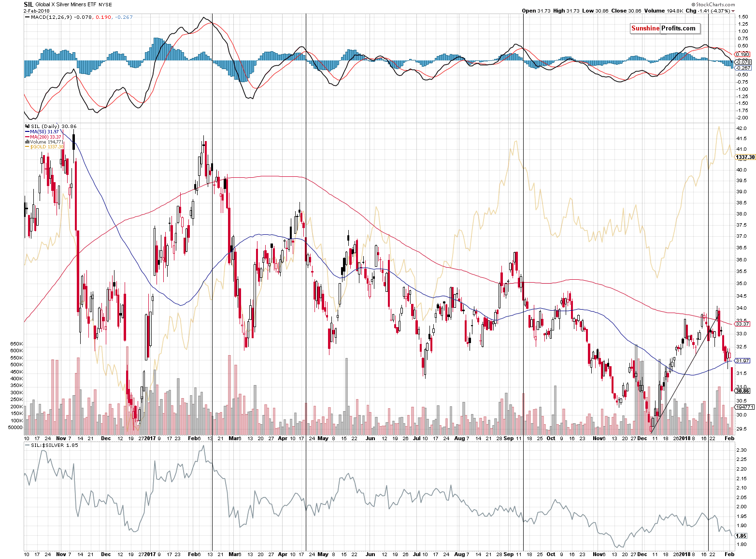Click the 'SIL:$SILVER 1.85' ratio label

54,445
